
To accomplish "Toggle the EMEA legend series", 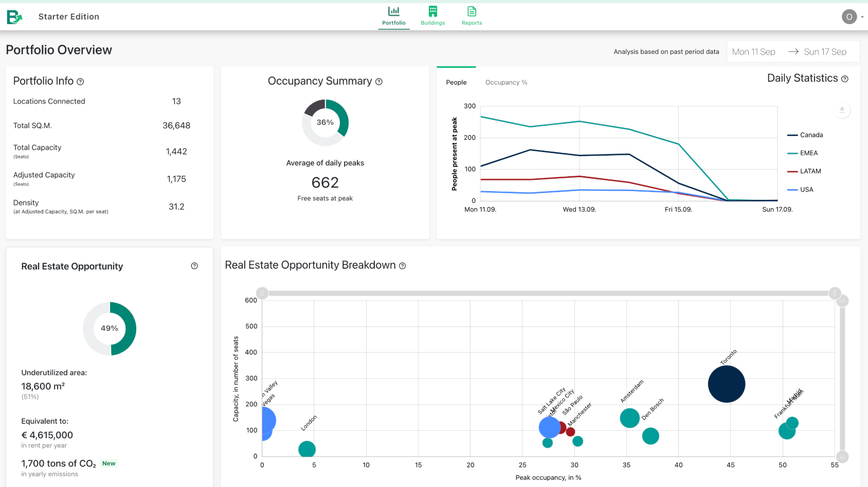I will click(x=803, y=153).
